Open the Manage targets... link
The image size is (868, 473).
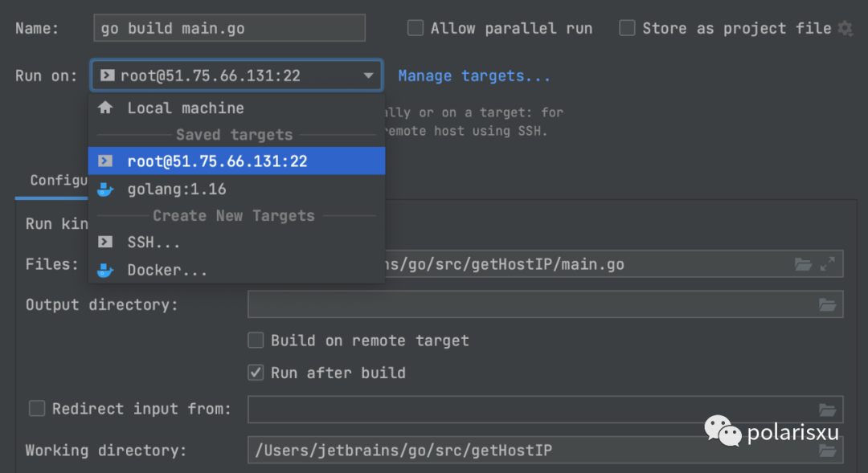pos(474,76)
